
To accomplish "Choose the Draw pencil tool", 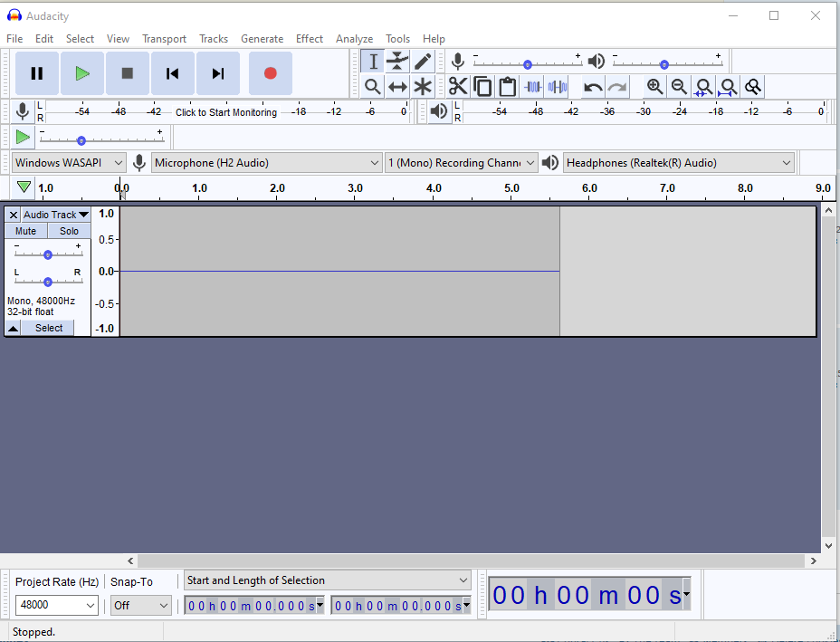I will [423, 61].
